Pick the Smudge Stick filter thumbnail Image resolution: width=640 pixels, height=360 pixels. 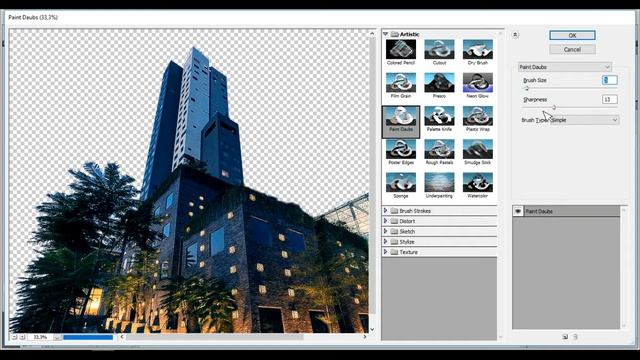pyautogui.click(x=478, y=149)
